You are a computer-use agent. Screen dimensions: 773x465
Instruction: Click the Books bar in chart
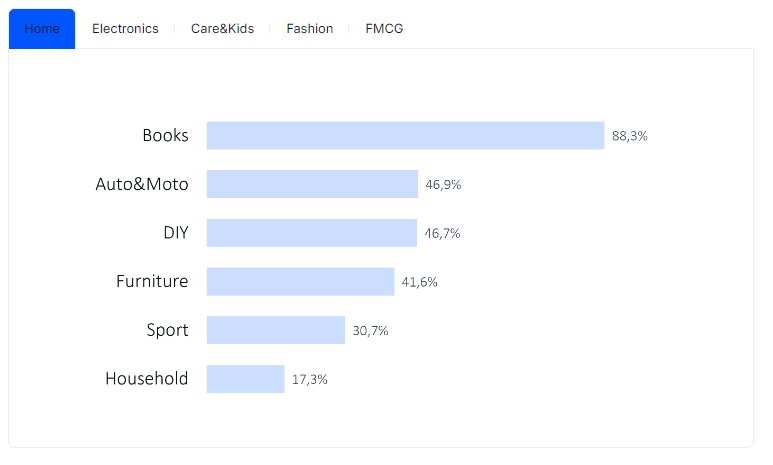pos(405,136)
